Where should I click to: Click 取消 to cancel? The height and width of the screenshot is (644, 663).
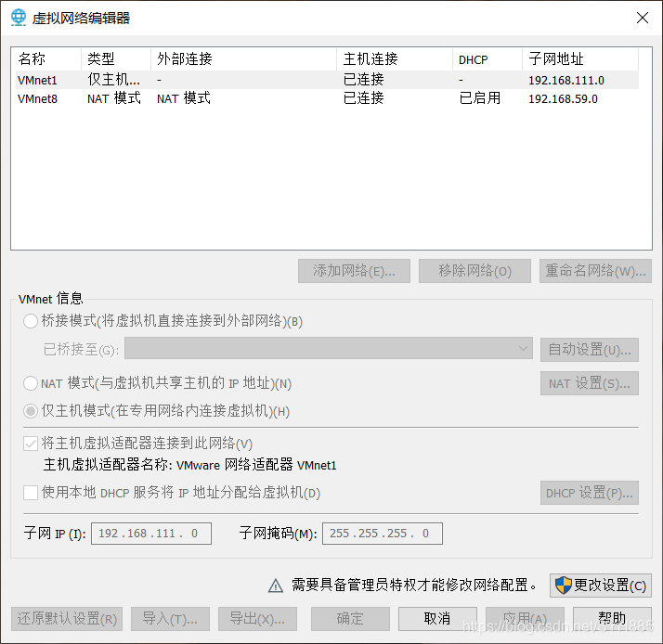tap(437, 619)
